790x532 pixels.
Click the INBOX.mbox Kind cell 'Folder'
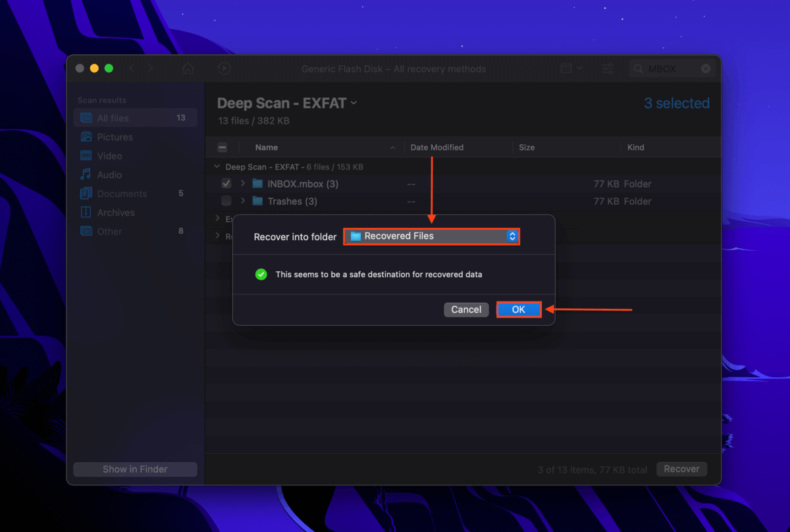(x=637, y=184)
